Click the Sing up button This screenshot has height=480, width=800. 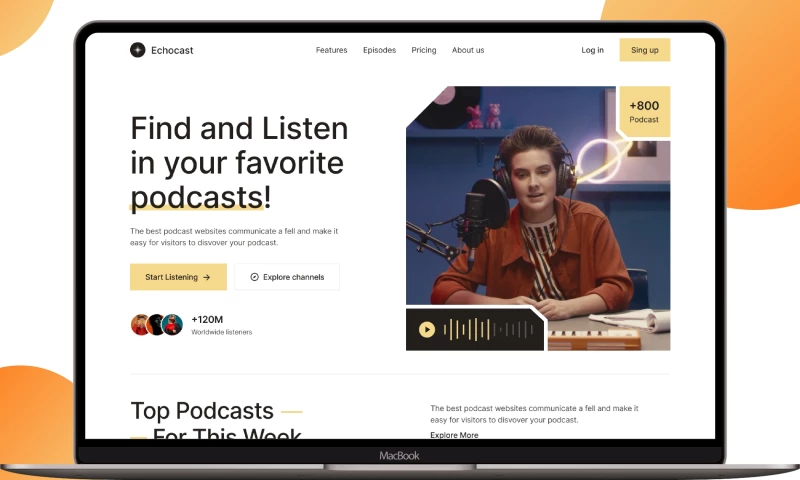point(645,50)
